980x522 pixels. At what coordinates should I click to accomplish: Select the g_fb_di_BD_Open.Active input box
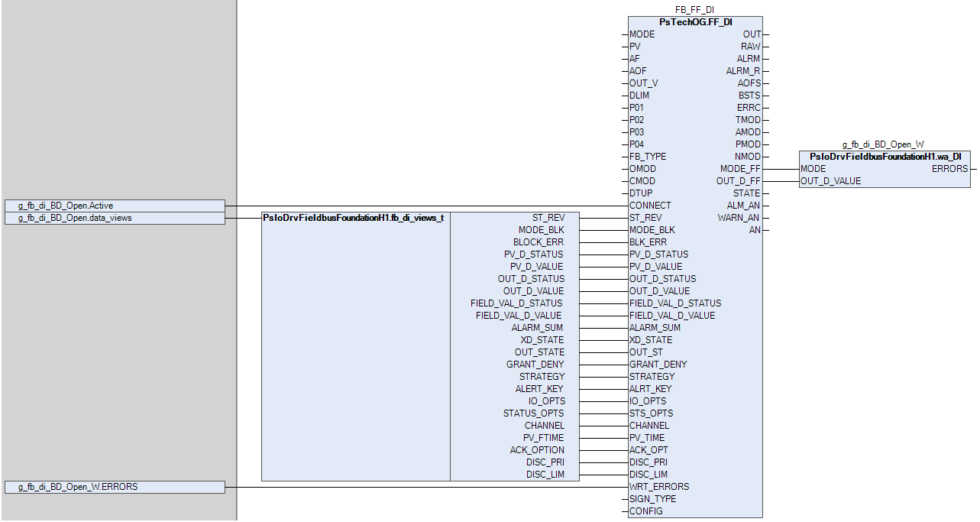115,206
